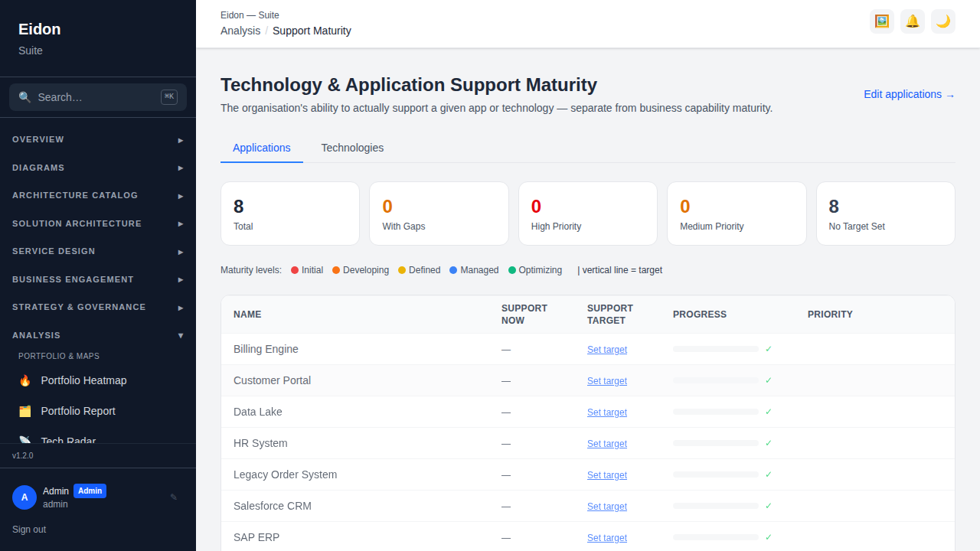Click Analysis breadcrumb link
This screenshot has width=980, height=551.
point(240,31)
